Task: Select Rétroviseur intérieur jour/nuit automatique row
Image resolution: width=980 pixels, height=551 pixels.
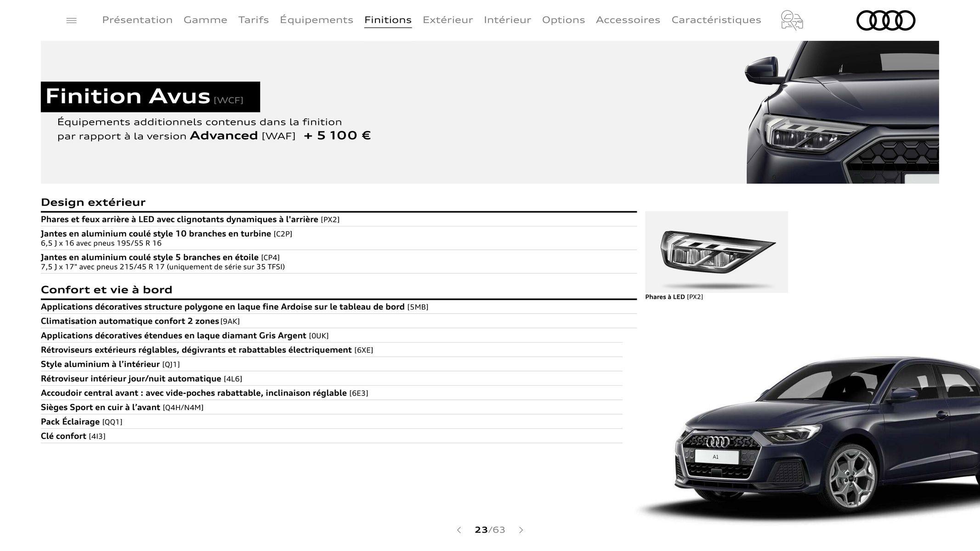Action: 332,379
